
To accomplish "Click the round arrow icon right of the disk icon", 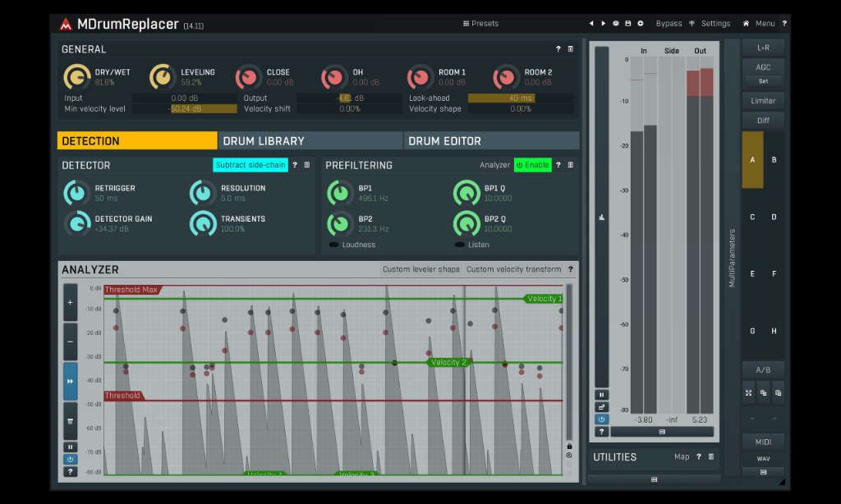I will [641, 24].
